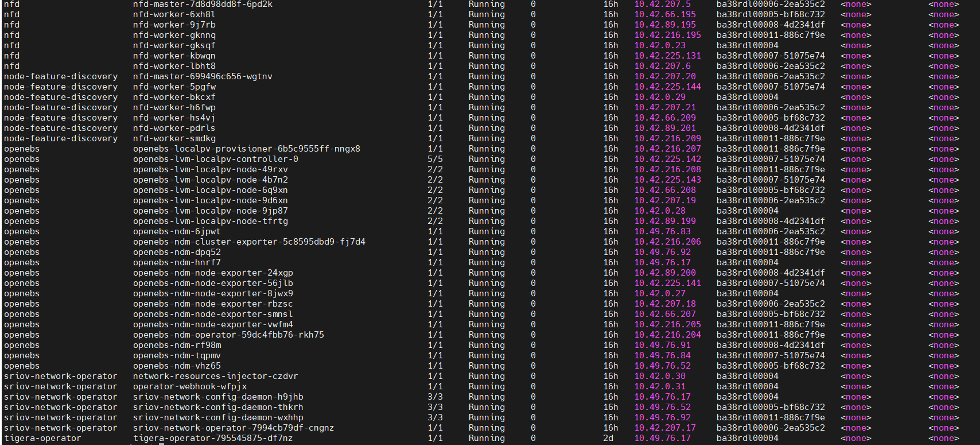Image resolution: width=980 pixels, height=445 pixels.
Task: Click IP address 10.42.66.195
Action: click(665, 14)
